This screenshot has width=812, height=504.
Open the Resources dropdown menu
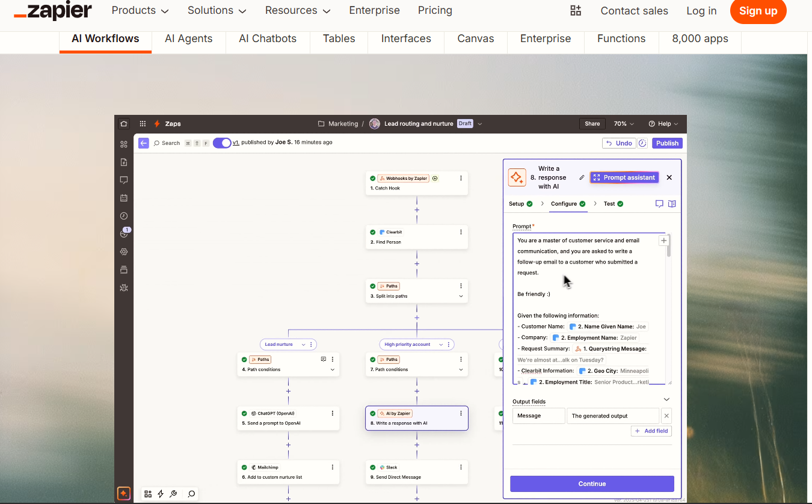point(298,11)
